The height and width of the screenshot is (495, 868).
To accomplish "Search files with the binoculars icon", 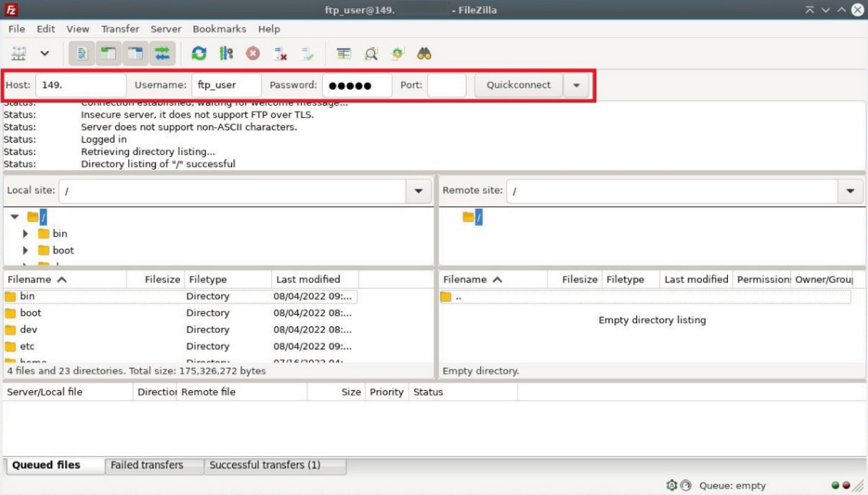I will (424, 54).
